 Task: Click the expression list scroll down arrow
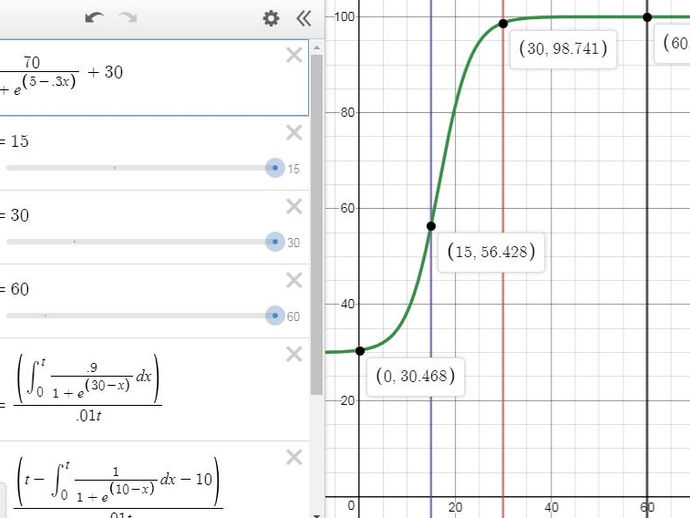click(316, 515)
